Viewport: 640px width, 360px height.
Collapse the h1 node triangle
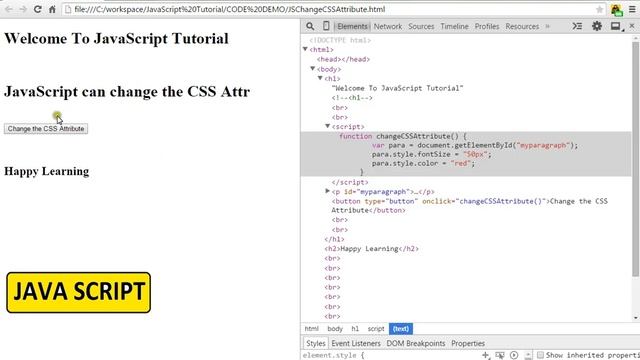point(320,78)
